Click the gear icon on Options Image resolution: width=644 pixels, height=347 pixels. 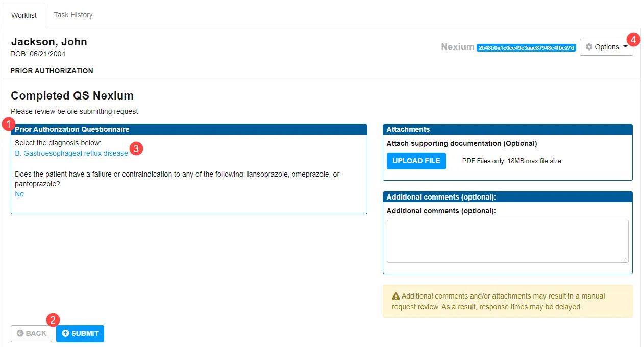[x=589, y=47]
